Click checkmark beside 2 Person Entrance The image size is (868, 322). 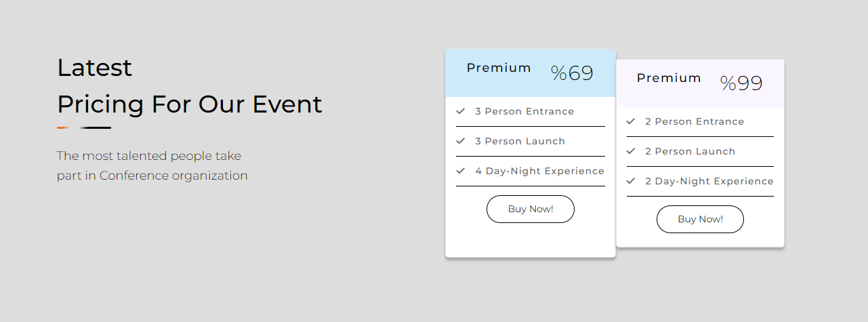tap(631, 121)
